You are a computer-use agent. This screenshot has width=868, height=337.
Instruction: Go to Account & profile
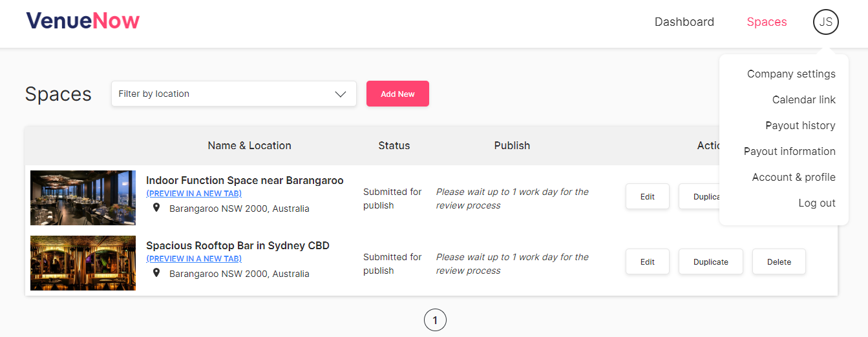tap(794, 177)
